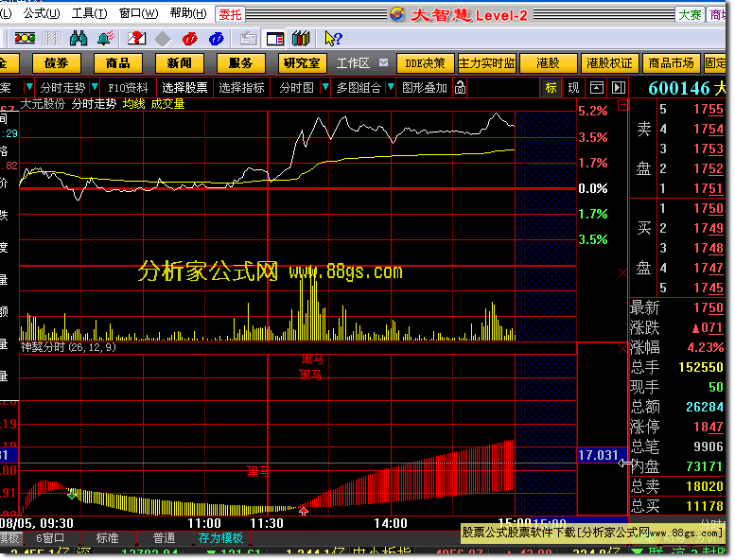The height and width of the screenshot is (560, 735).
Task: Click the grayed clipboard toolbar icon
Action: 248,39
